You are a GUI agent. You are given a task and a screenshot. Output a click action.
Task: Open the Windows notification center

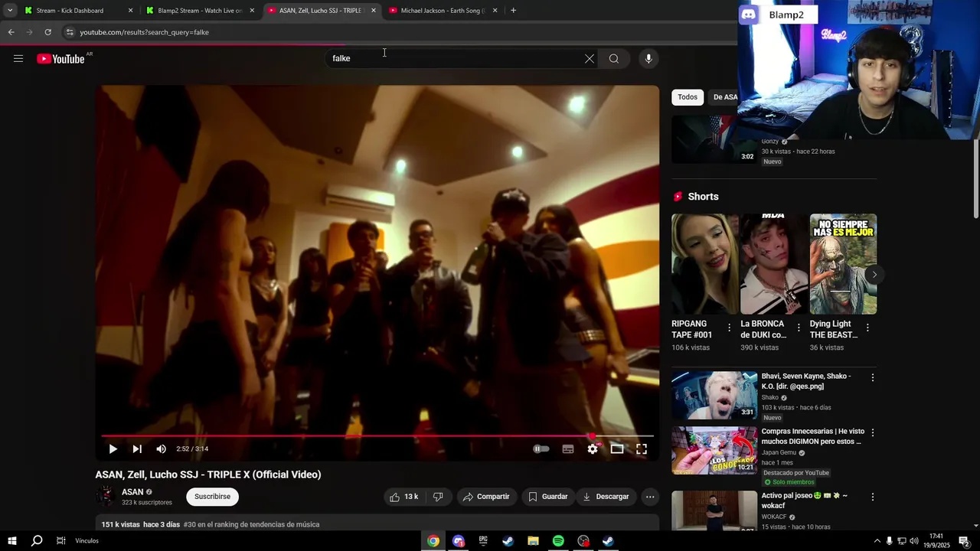tap(964, 541)
